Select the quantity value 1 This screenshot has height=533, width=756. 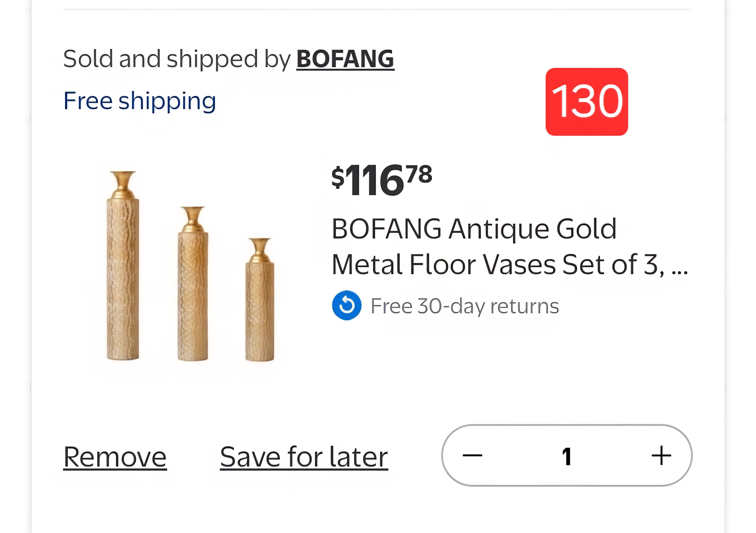(x=566, y=456)
